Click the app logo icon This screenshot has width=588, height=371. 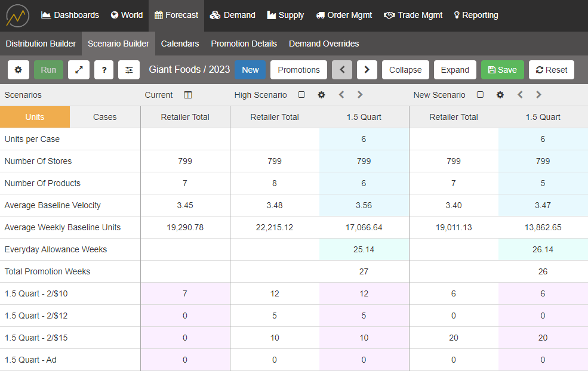point(18,16)
